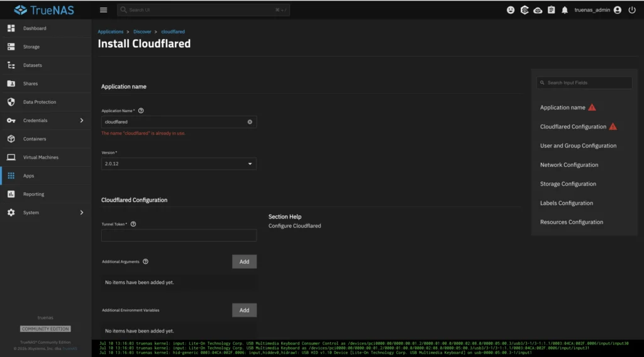Screen dimensions: 644x357
Task: Open the Shares menu item
Action: click(45, 84)
